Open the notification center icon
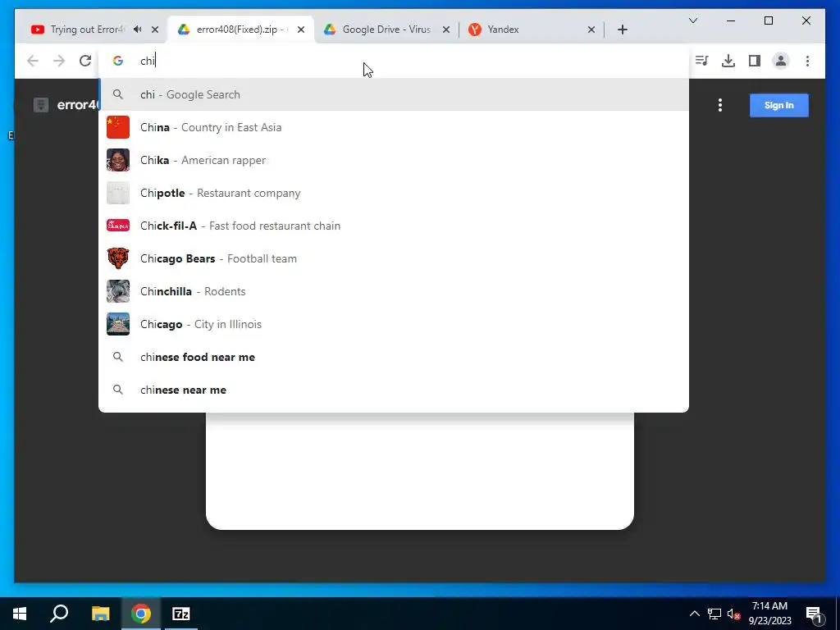Screen dimensions: 840x630 [814, 614]
